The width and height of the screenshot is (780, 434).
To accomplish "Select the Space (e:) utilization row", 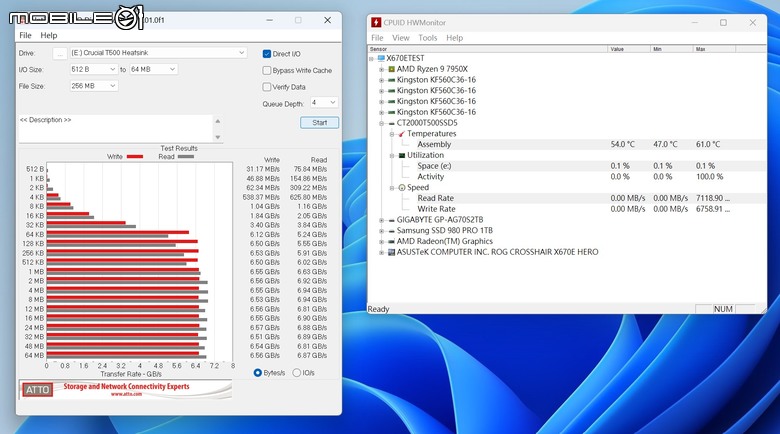I will click(x=567, y=166).
